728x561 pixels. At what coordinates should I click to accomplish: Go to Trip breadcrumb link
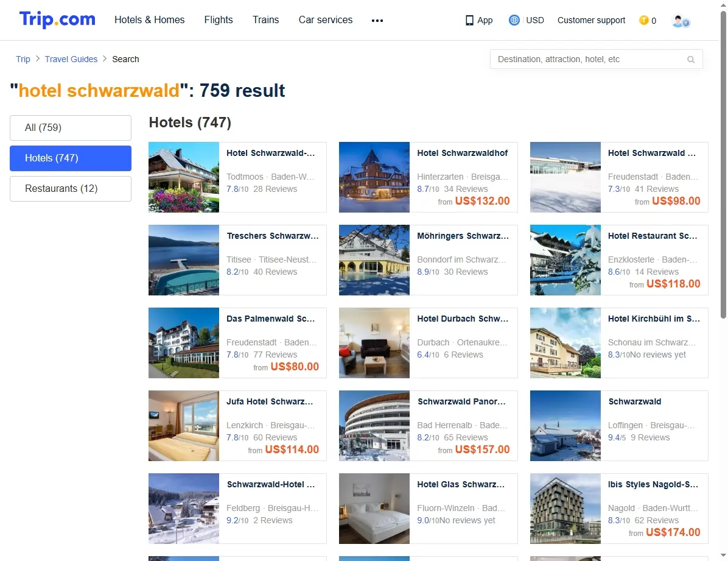click(23, 59)
